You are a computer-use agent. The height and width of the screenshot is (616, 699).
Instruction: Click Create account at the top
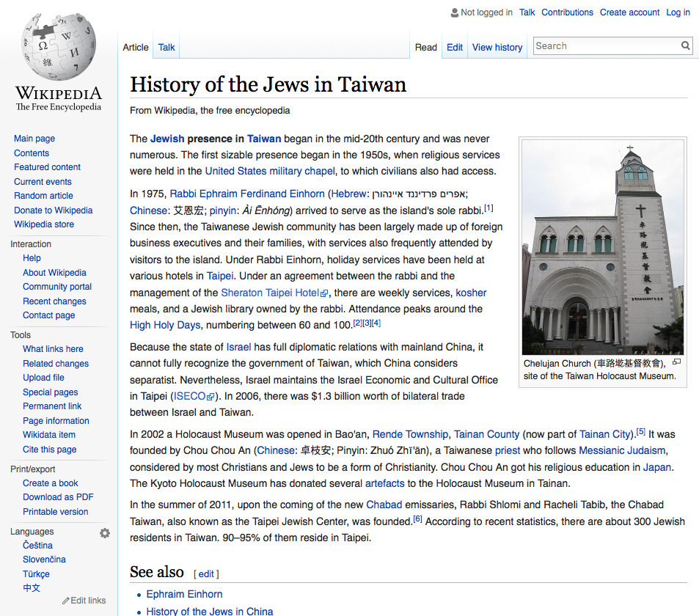click(629, 12)
